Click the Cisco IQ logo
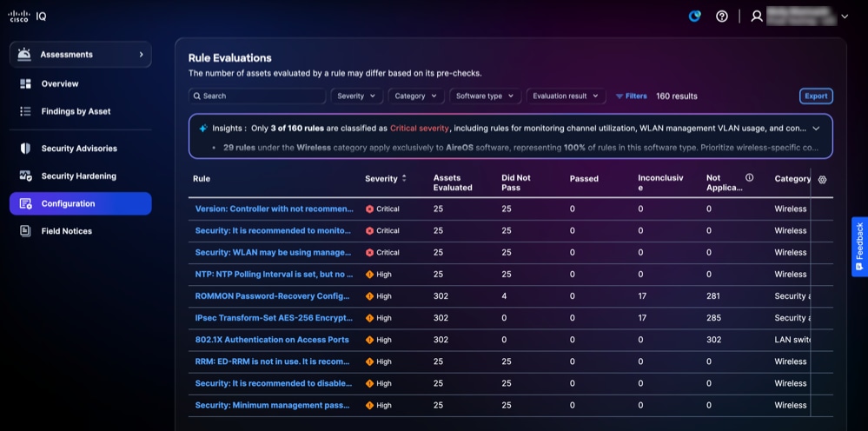 (x=27, y=16)
